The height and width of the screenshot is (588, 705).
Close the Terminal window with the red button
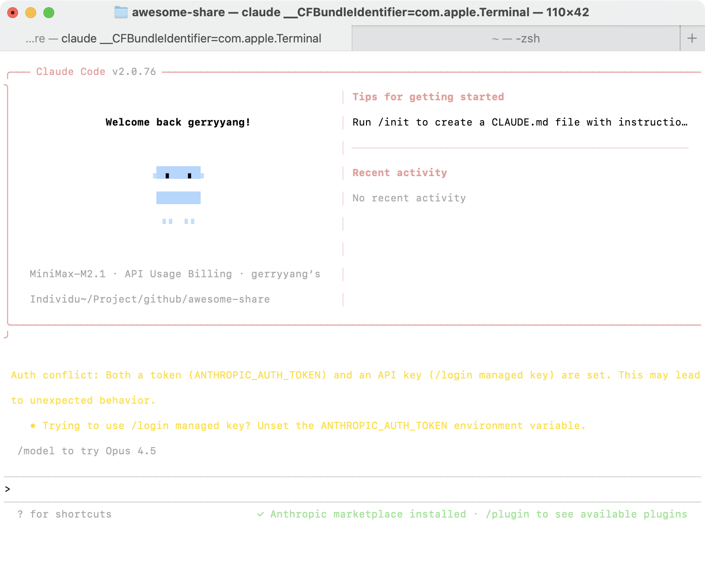click(x=13, y=13)
